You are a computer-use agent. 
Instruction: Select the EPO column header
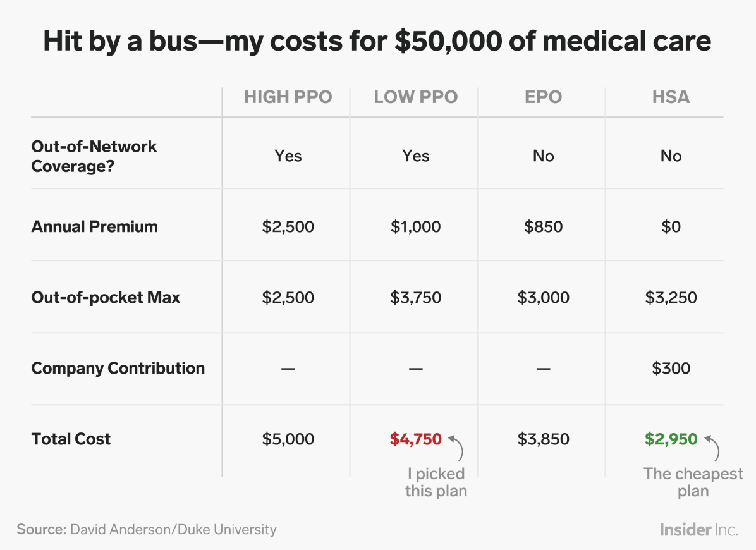point(544,97)
